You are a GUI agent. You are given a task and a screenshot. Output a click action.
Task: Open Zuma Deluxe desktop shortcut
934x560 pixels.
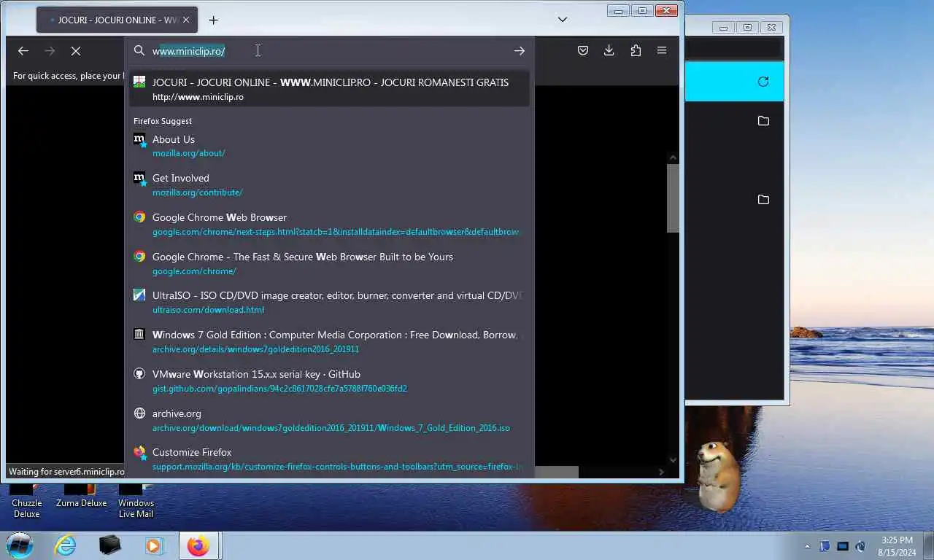tap(82, 496)
